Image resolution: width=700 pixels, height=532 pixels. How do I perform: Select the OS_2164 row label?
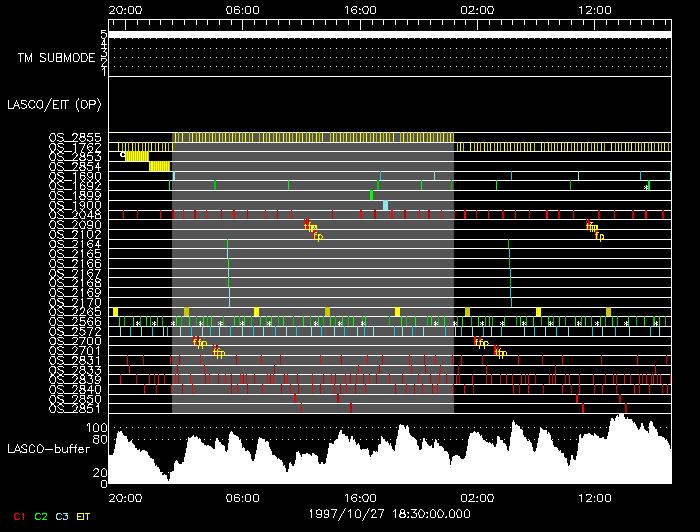(75, 244)
